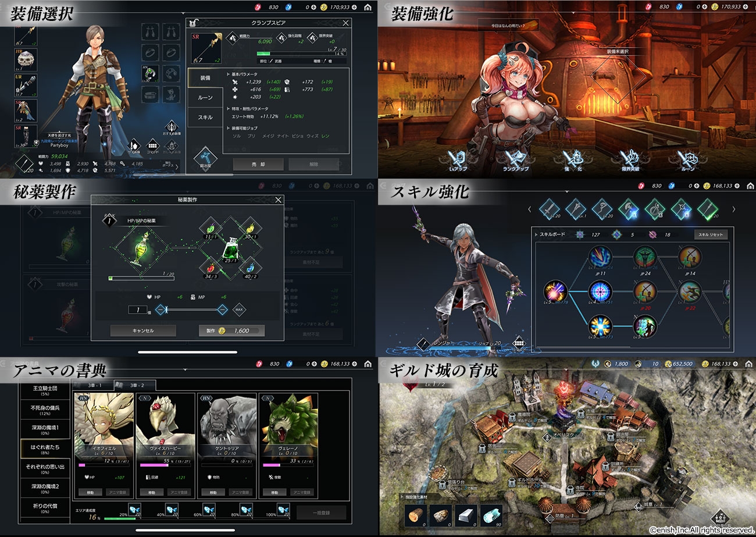Click the quantity input field showing 1

(138, 310)
